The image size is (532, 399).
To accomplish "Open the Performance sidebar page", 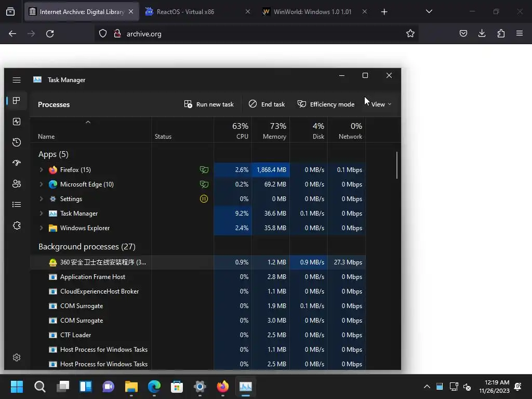I will coord(17,122).
